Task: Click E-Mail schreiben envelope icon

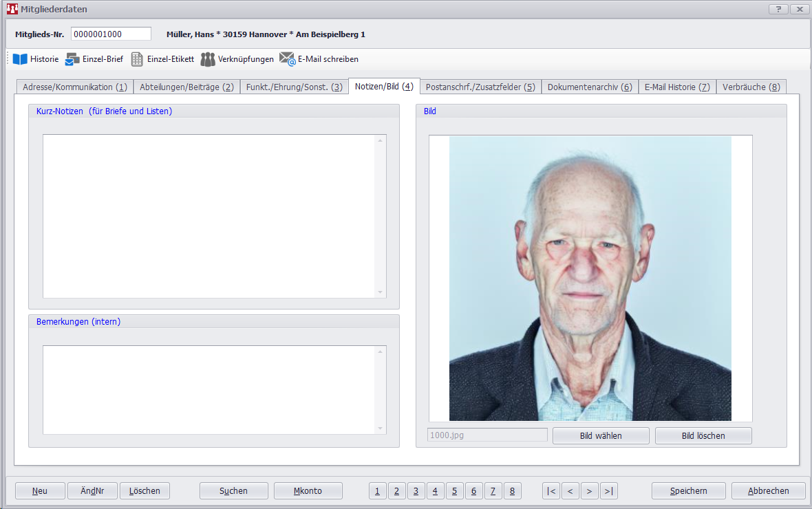Action: [x=287, y=59]
